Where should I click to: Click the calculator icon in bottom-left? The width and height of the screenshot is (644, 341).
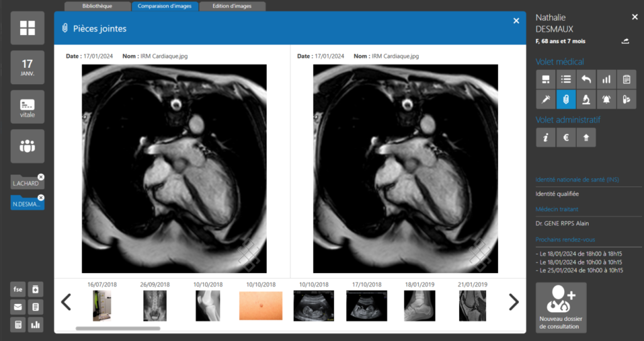pyautogui.click(x=18, y=325)
